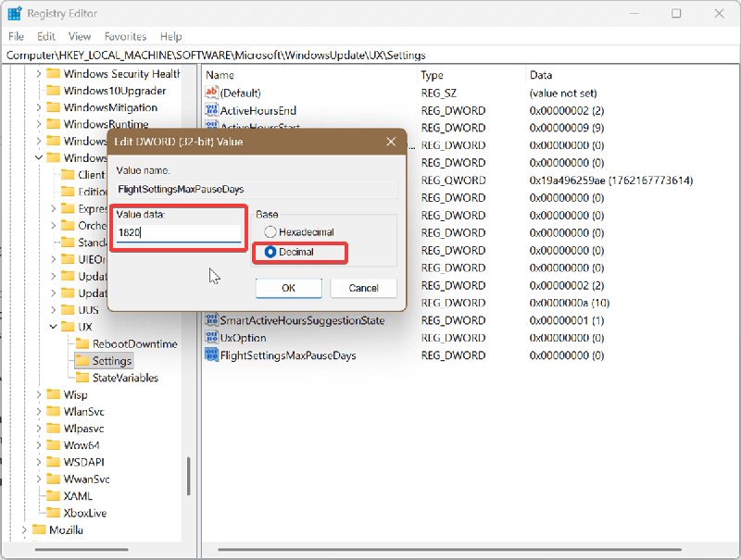Click the 0x00000009 (9) data cell

[x=567, y=128]
